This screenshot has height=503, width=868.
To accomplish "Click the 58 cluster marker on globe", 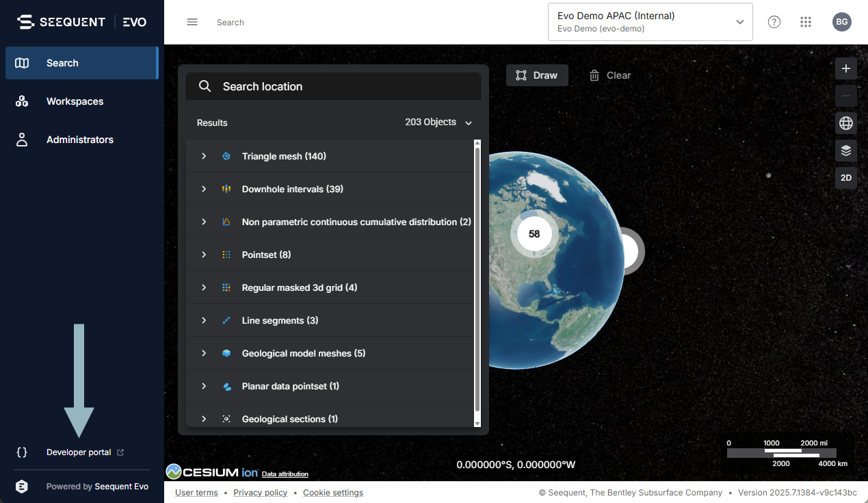I will pos(534,234).
